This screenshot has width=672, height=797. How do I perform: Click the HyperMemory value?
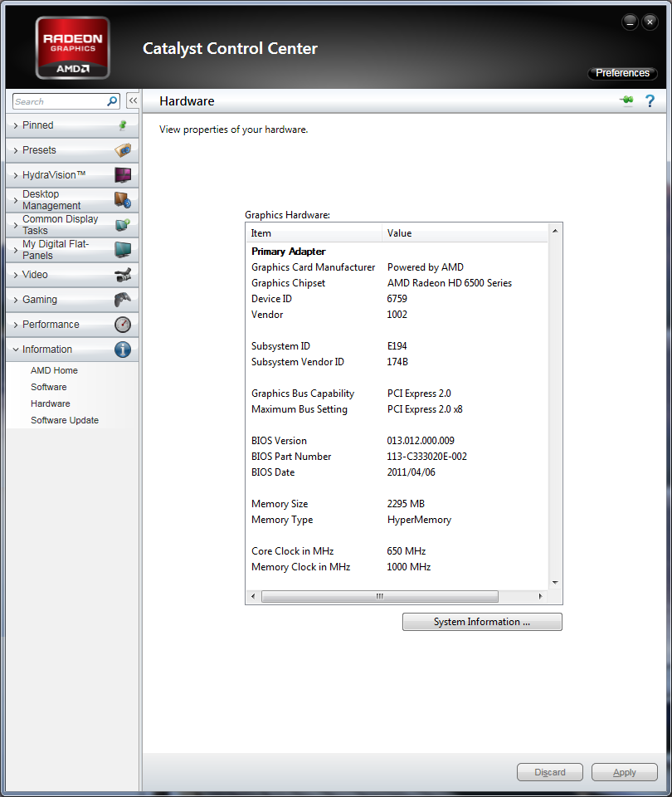(x=419, y=520)
